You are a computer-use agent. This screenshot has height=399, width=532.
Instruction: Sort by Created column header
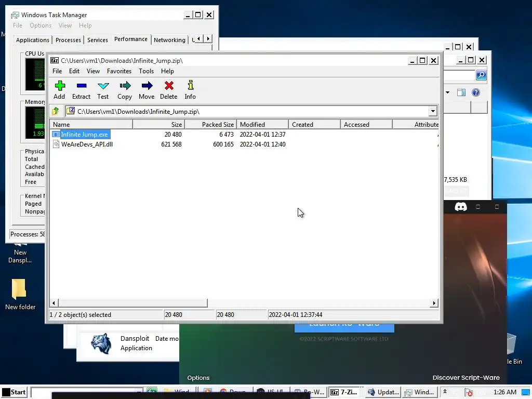[314, 125]
